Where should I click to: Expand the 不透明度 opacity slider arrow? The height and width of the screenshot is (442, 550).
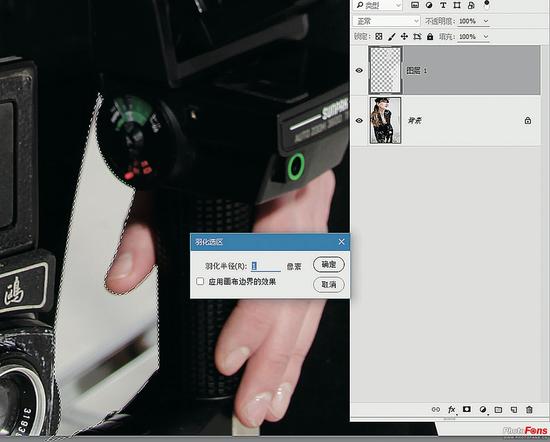(486, 21)
